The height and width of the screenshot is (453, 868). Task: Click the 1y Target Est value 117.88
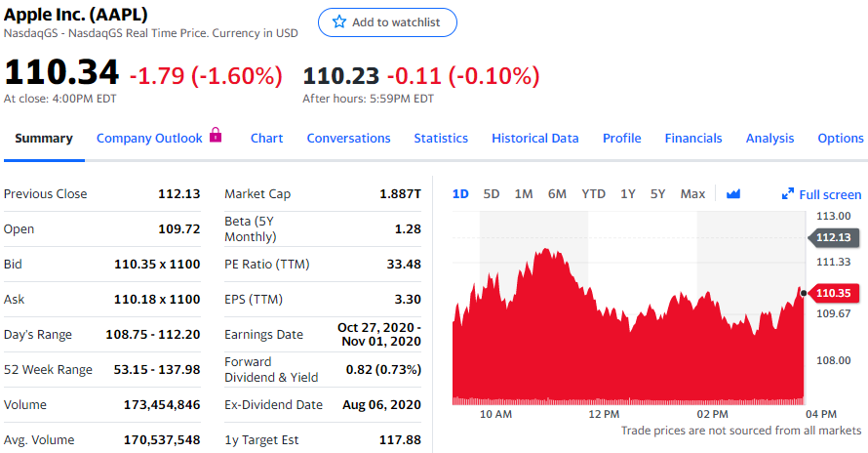(x=400, y=439)
